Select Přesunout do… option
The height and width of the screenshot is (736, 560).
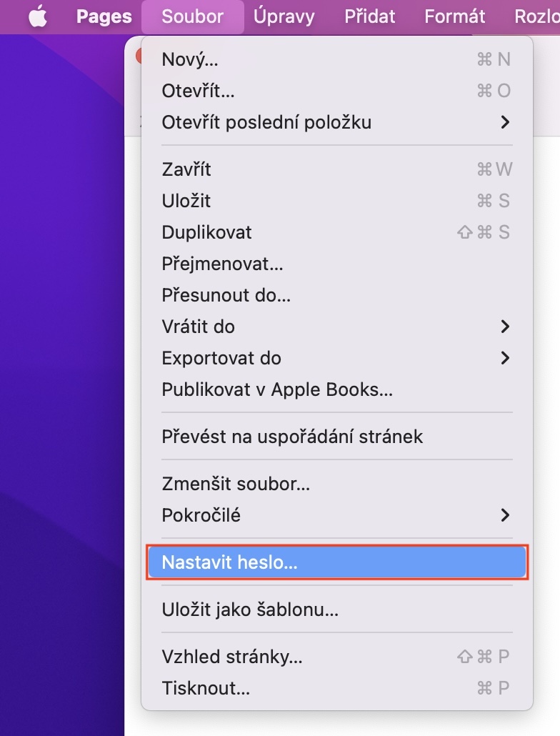tap(226, 295)
